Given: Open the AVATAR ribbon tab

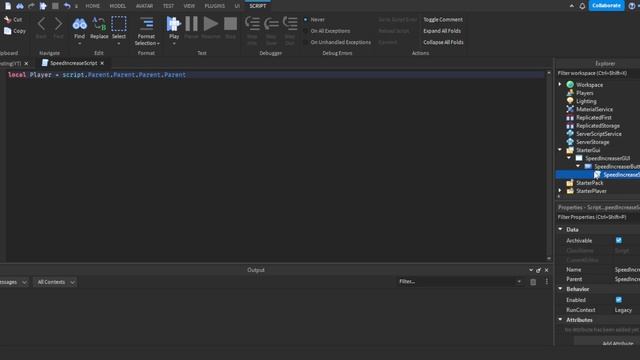Looking at the screenshot, I should (x=144, y=6).
